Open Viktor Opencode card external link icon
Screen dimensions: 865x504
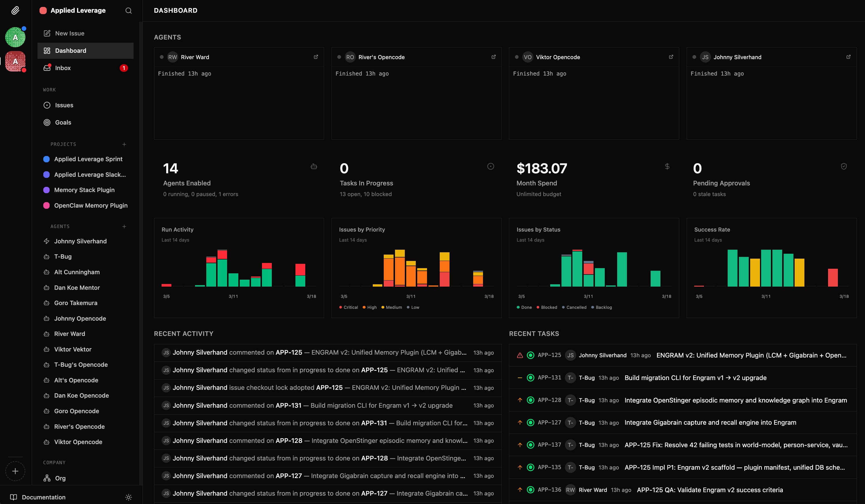671,57
